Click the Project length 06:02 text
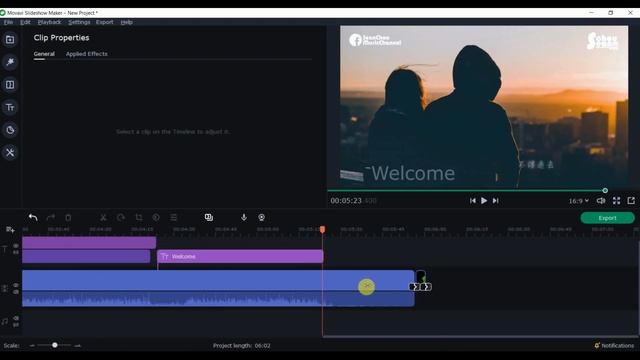640x360 pixels. (x=242, y=346)
